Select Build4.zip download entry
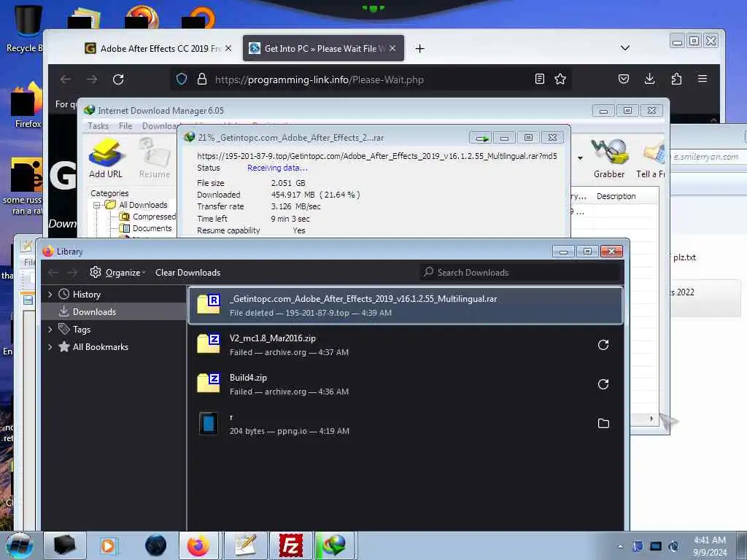Viewport: 747px width, 560px height. pyautogui.click(x=406, y=384)
